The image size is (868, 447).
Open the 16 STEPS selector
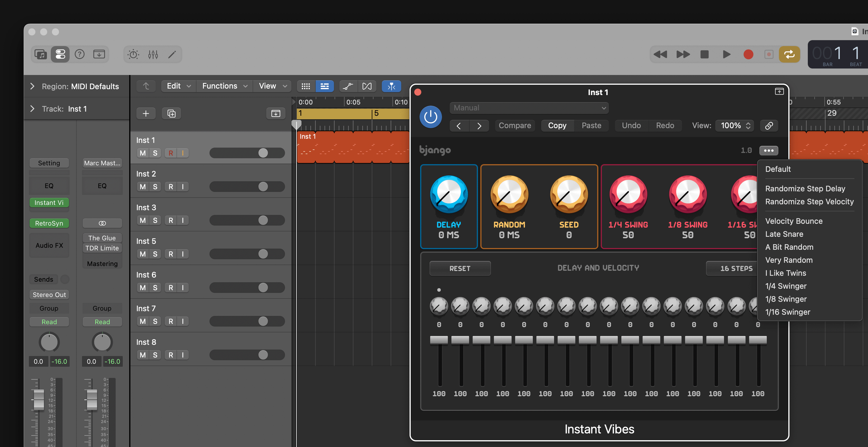point(732,268)
